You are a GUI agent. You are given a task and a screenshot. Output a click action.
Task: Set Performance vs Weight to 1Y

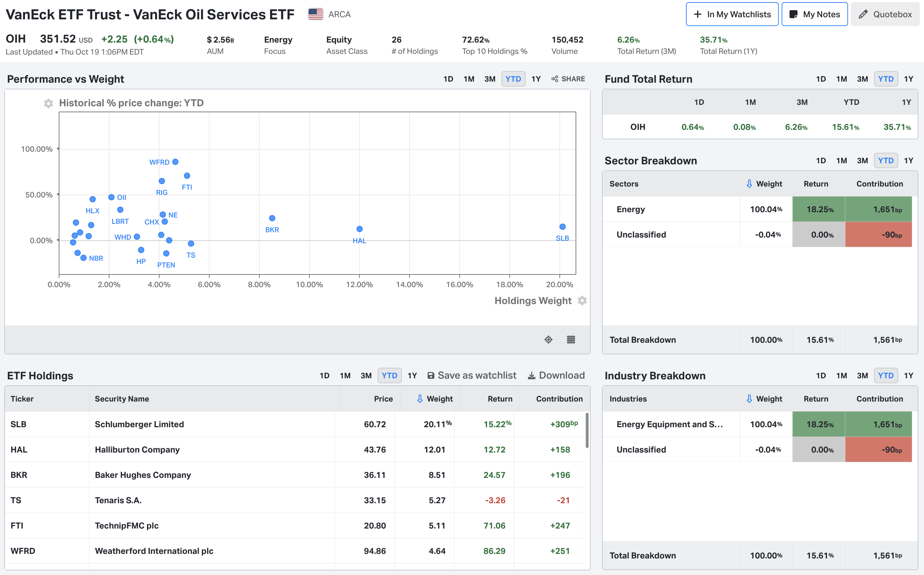coord(536,79)
